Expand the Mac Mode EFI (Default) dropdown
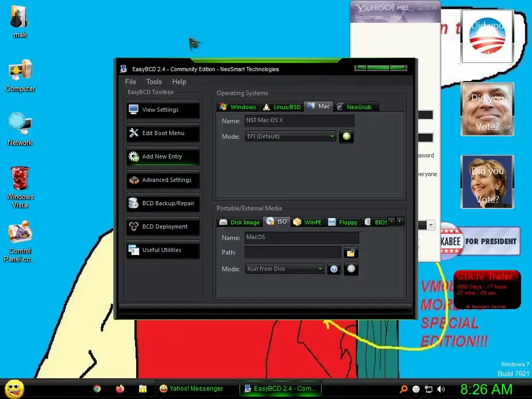Image resolution: width=532 pixels, height=399 pixels. coord(290,136)
